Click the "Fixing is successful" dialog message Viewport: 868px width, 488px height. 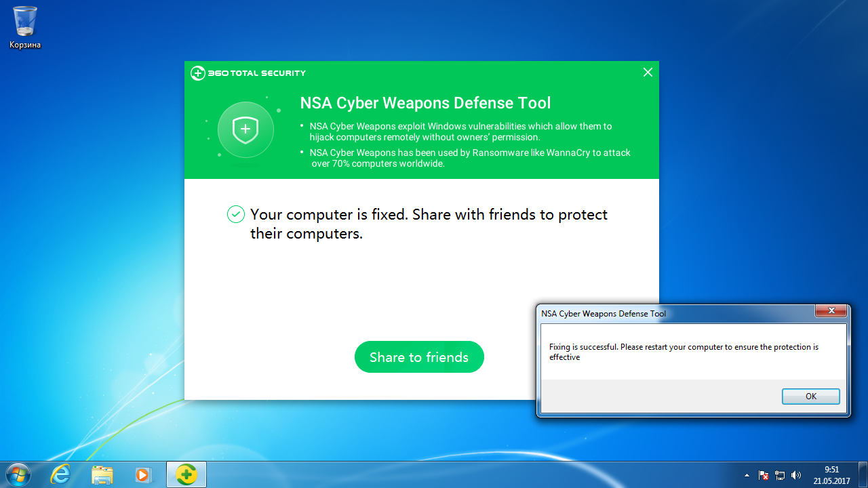[x=684, y=352]
